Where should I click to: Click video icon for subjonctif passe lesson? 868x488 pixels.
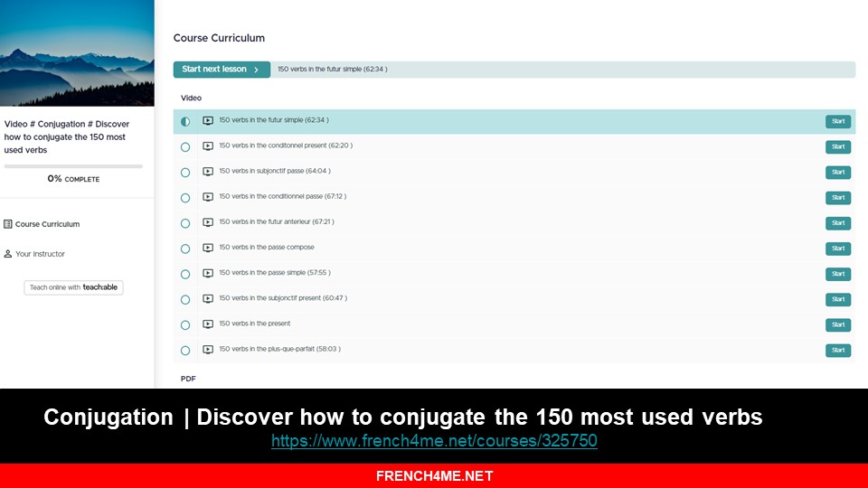(208, 171)
